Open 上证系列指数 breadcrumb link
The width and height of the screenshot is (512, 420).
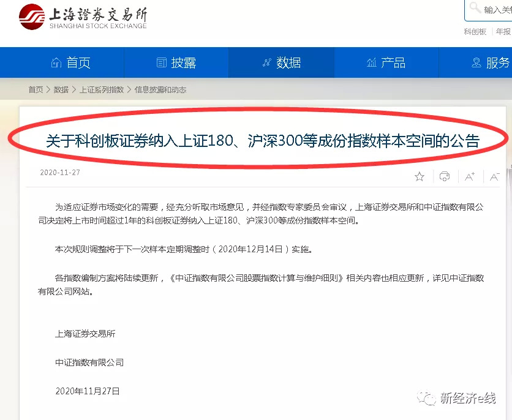coord(102,89)
